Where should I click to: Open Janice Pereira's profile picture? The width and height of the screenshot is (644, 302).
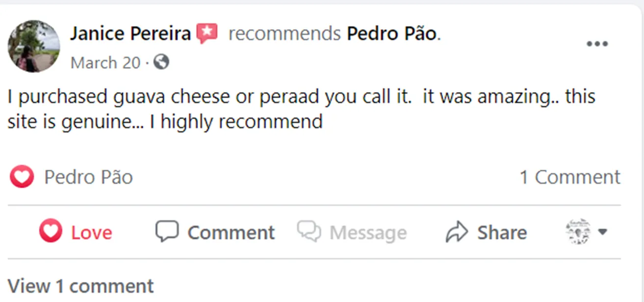33,47
